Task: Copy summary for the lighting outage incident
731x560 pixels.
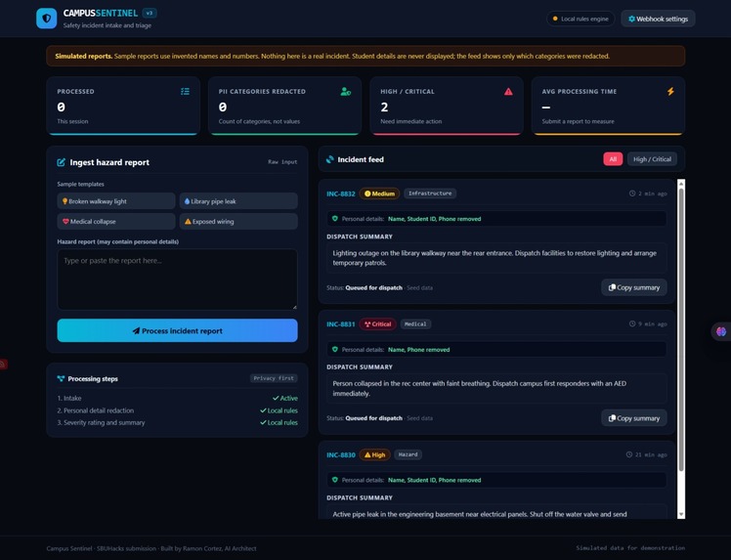Action: pos(634,287)
